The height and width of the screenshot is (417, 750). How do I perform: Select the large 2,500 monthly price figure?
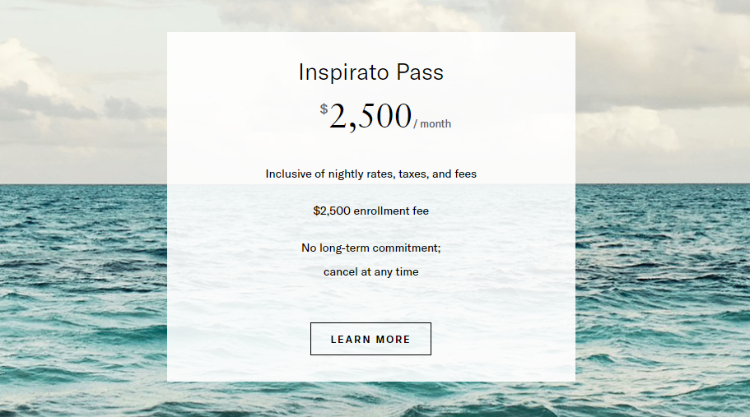[x=370, y=117]
